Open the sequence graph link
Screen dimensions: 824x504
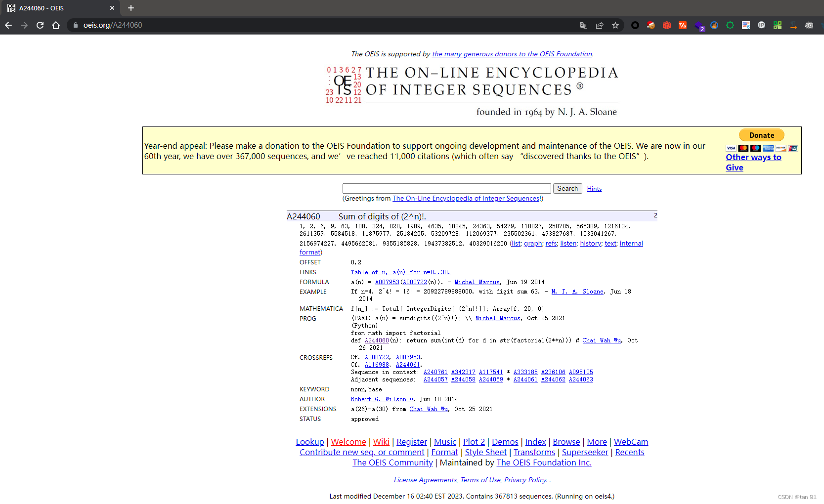point(533,243)
